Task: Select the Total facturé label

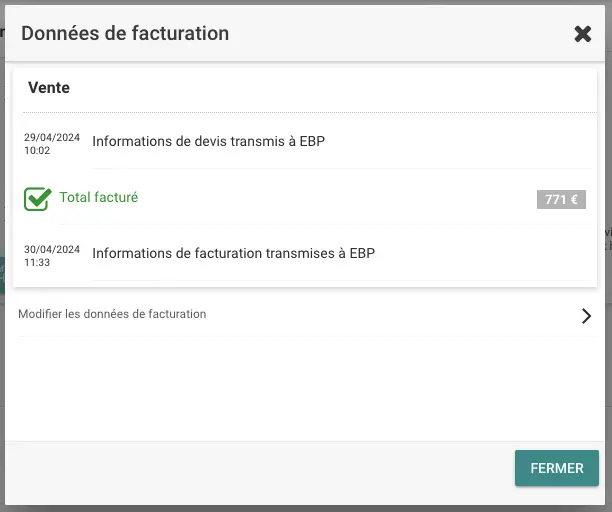Action: [x=98, y=197]
